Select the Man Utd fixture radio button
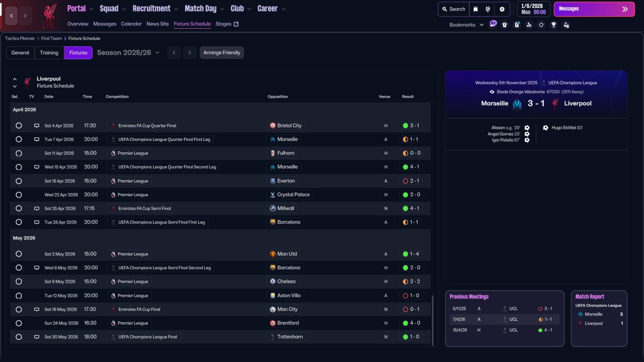The height and width of the screenshot is (362, 644). point(19,254)
